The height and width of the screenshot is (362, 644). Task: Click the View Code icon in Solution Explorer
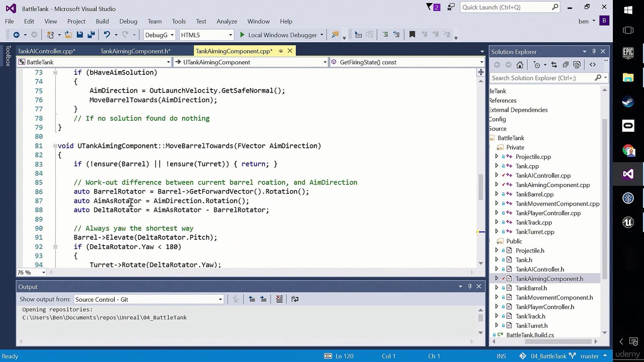click(x=593, y=65)
